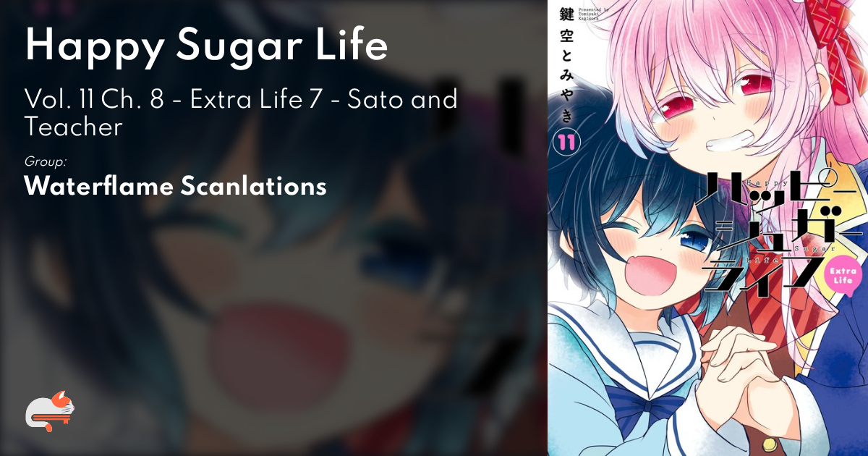
Task: Open the Happy Sugar Life title
Action: point(206,46)
